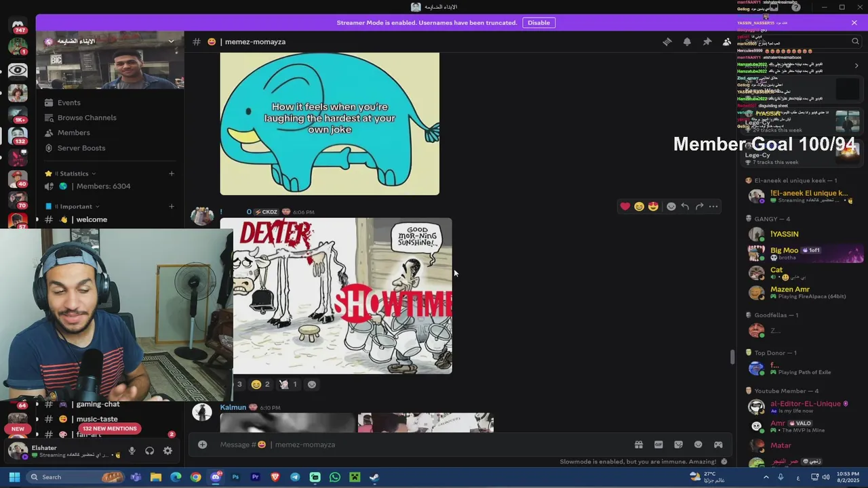Open more options on the message toolbar
Viewport: 868px width, 488px height.
(713, 207)
